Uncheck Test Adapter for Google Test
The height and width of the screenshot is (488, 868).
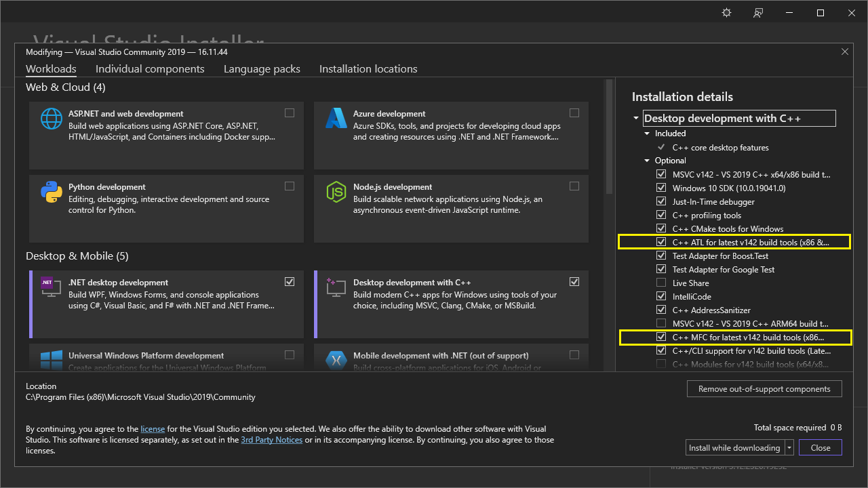pos(661,269)
